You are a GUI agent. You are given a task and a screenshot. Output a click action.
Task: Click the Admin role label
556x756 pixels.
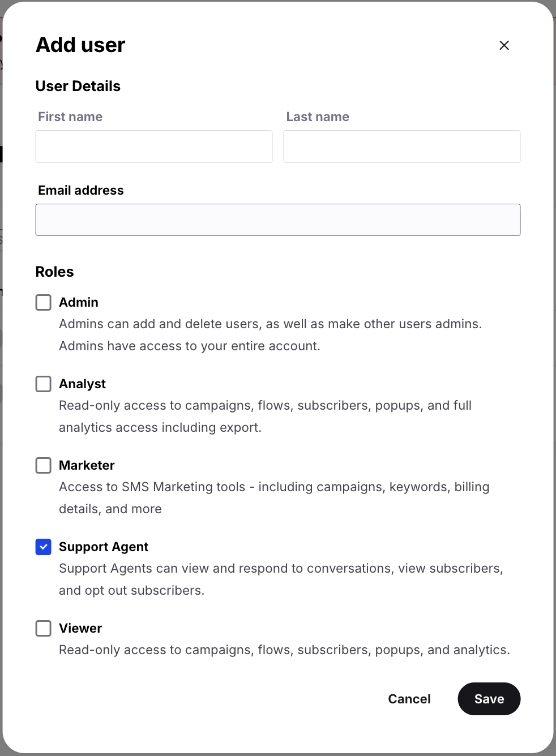pyautogui.click(x=79, y=302)
